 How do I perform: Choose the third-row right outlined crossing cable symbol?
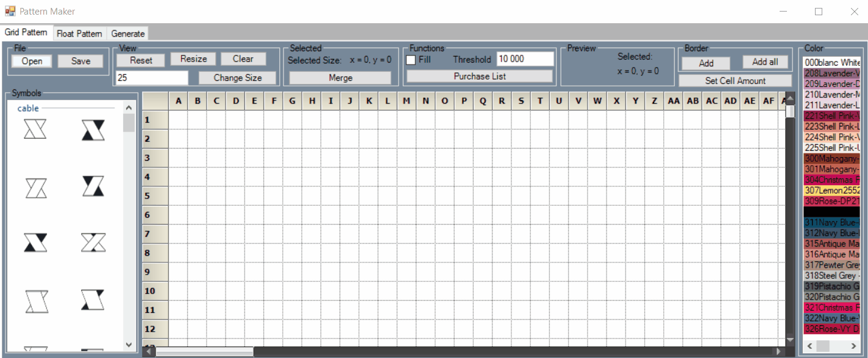[x=93, y=242]
